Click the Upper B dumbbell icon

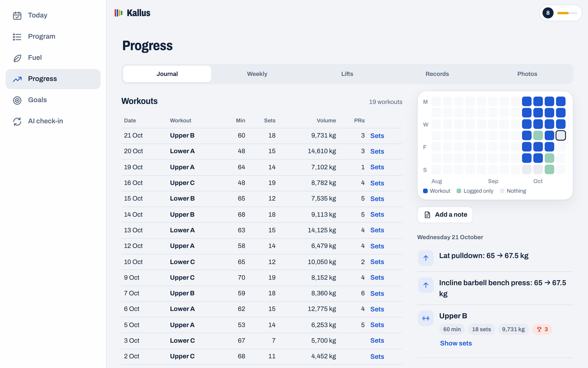pos(426,318)
